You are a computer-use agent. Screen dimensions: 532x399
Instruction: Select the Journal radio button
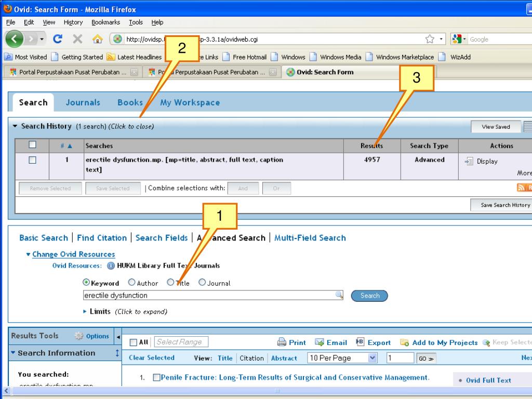click(x=202, y=282)
